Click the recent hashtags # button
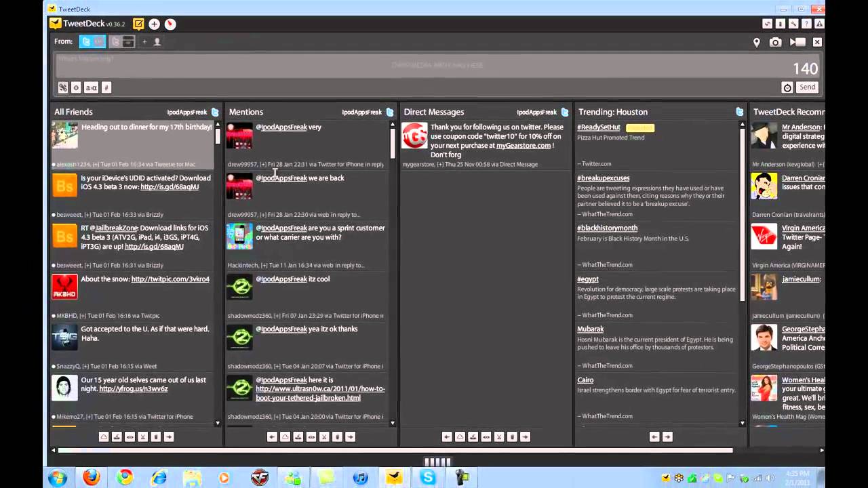This screenshot has width=868, height=488. (106, 87)
